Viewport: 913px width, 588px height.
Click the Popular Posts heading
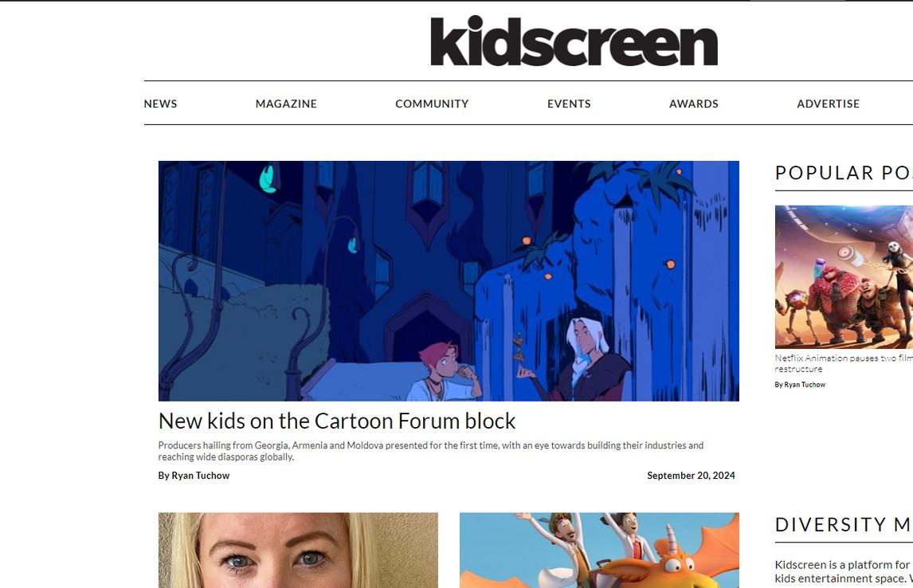click(x=844, y=172)
